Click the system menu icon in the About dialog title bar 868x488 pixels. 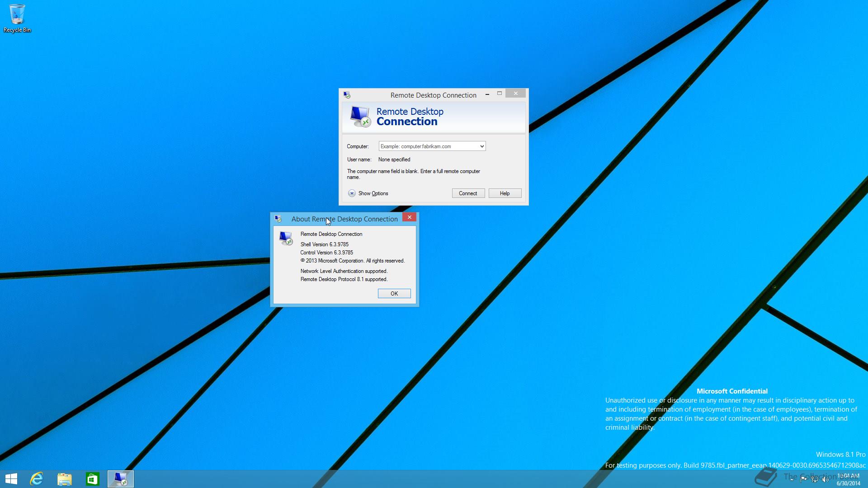278,219
